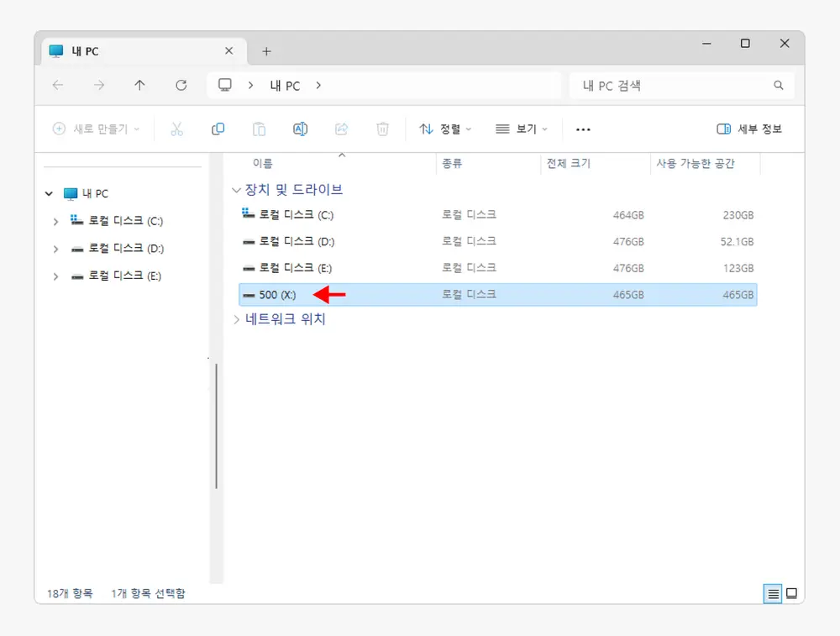The height and width of the screenshot is (636, 840).
Task: Click the Copy icon in toolbar
Action: 218,129
